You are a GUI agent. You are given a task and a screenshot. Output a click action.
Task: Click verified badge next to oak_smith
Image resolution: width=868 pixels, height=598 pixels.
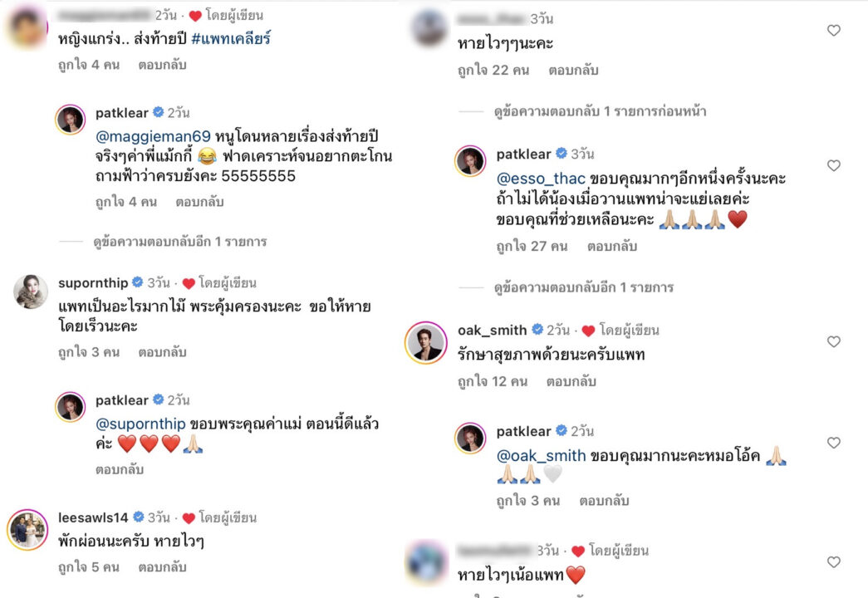pos(537,330)
